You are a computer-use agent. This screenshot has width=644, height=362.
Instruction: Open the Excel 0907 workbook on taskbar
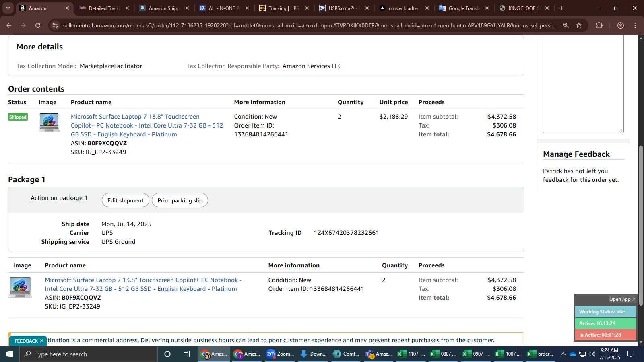click(476, 354)
